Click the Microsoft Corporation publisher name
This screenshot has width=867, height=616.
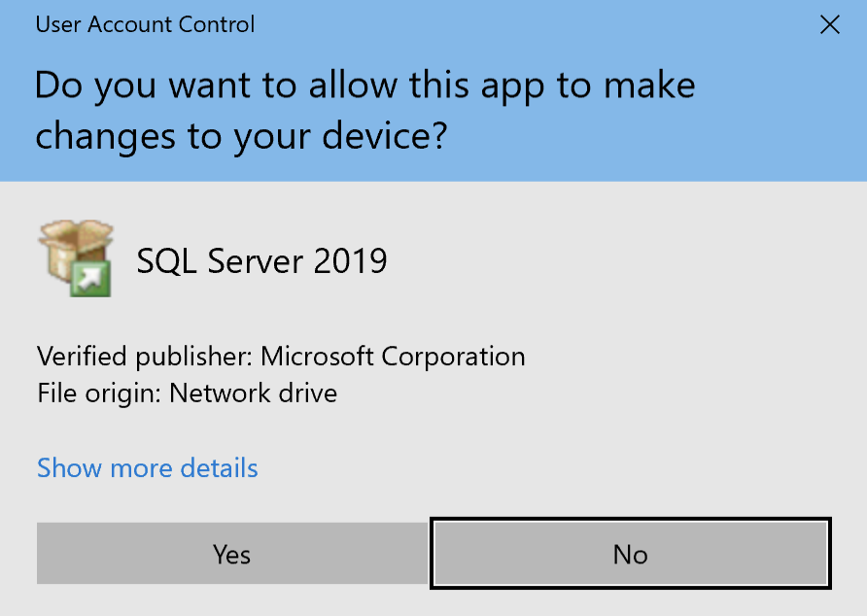point(393,357)
